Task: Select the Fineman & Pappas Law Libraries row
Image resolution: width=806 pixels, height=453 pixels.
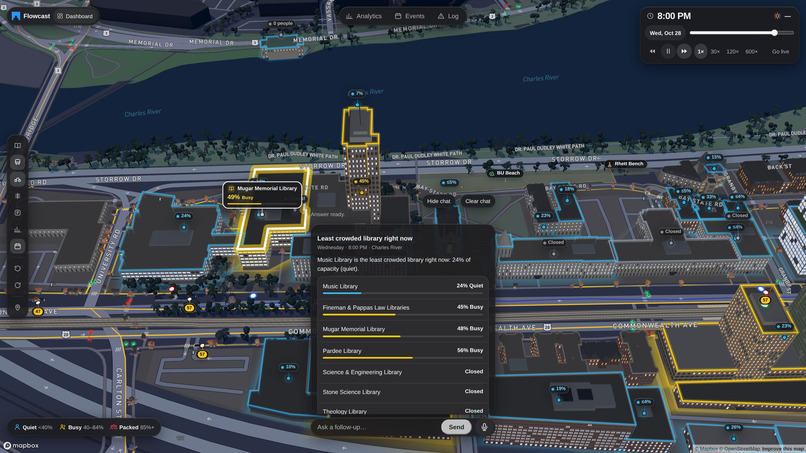Action: [402, 308]
